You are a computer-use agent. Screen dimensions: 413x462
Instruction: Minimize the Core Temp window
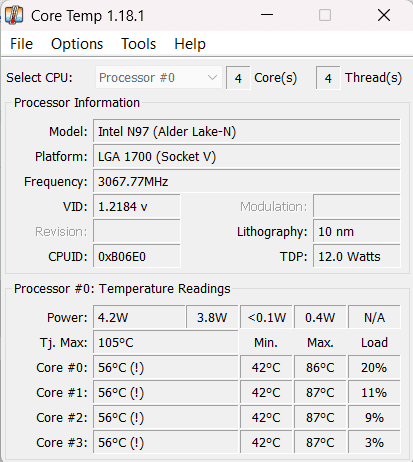click(x=267, y=15)
